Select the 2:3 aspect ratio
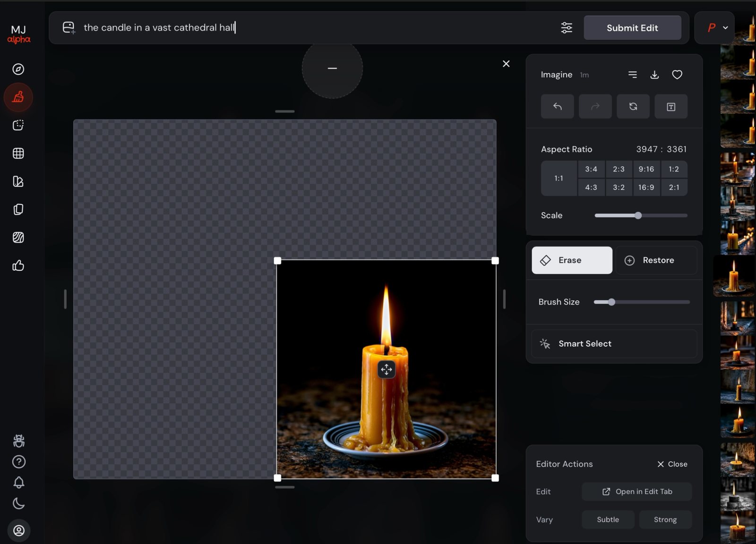This screenshot has width=756, height=544. tap(619, 169)
